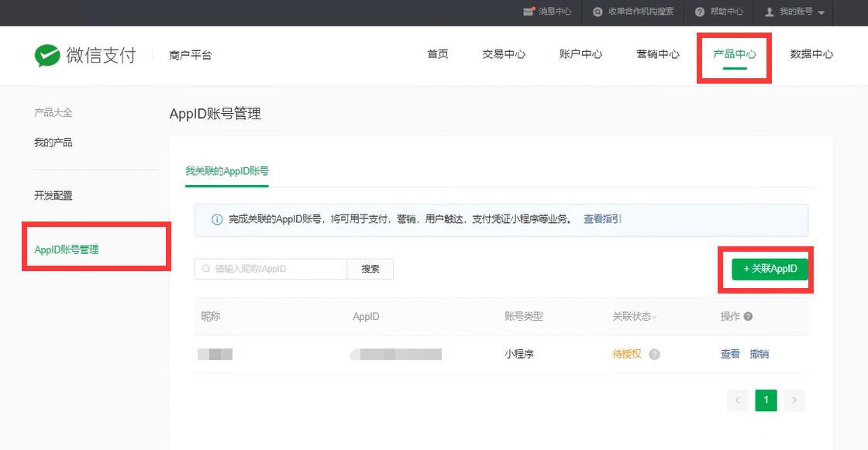Image resolution: width=868 pixels, height=450 pixels.
Task: Click the 商户平台 header text
Action: point(191,55)
